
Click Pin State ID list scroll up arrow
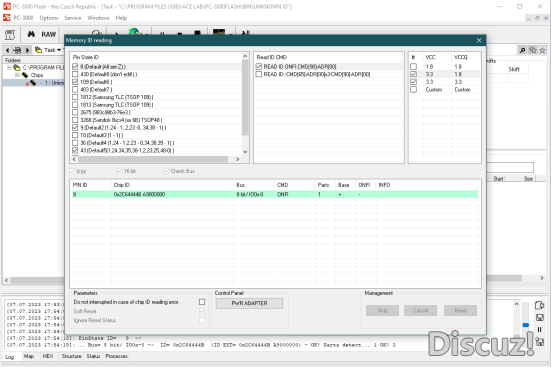pyautogui.click(x=245, y=56)
